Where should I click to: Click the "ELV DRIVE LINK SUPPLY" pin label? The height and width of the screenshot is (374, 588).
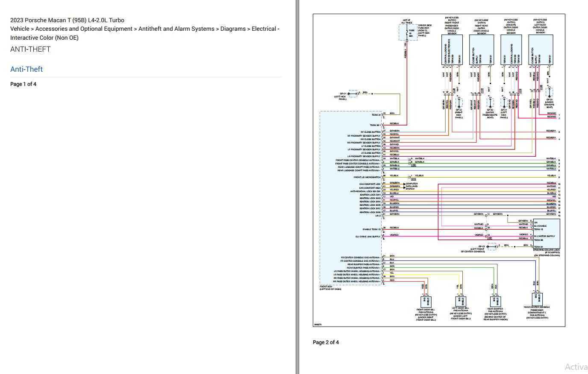(x=368, y=237)
